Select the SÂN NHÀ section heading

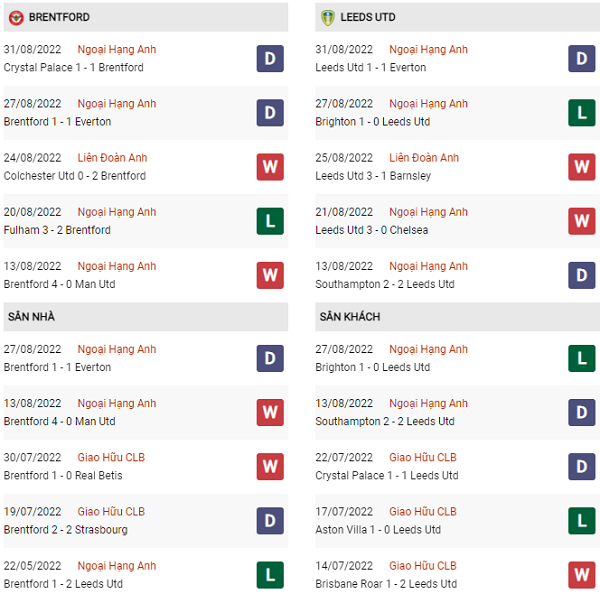point(31,317)
